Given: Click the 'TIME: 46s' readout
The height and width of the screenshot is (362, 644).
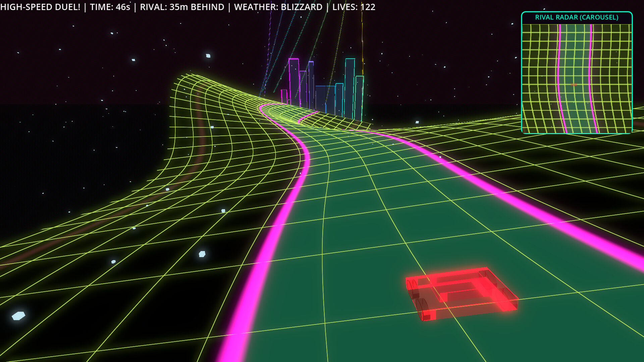Looking at the screenshot, I should [110, 7].
